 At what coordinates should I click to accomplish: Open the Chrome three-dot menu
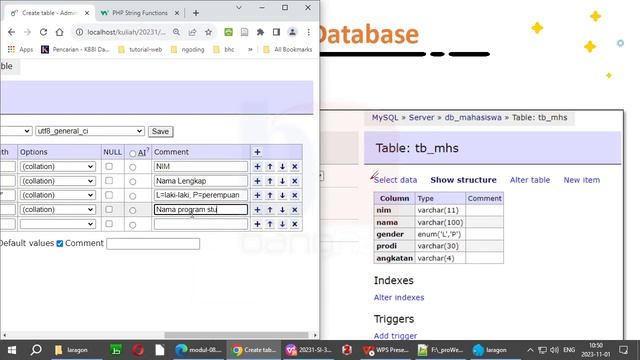pyautogui.click(x=309, y=32)
